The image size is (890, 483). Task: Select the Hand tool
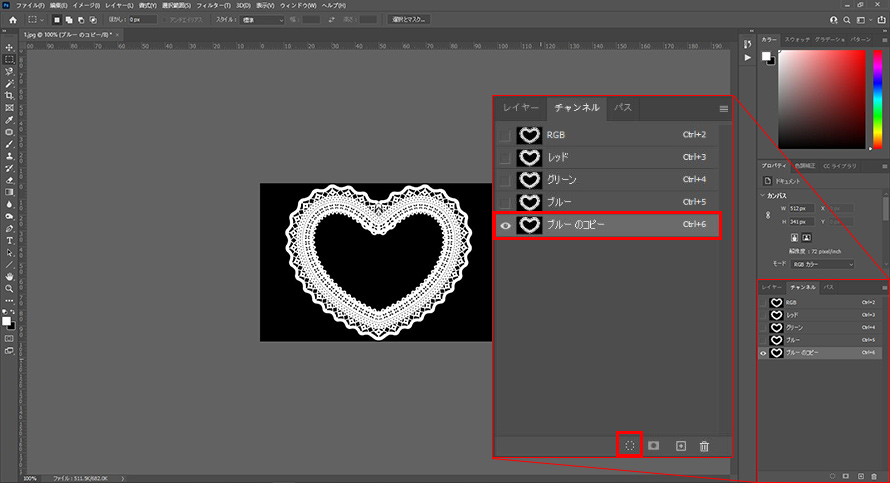(x=9, y=276)
